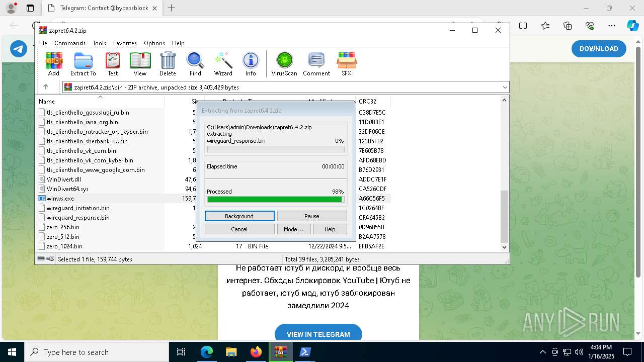
Task: Sort by the CRC32 column header
Action: (x=373, y=101)
